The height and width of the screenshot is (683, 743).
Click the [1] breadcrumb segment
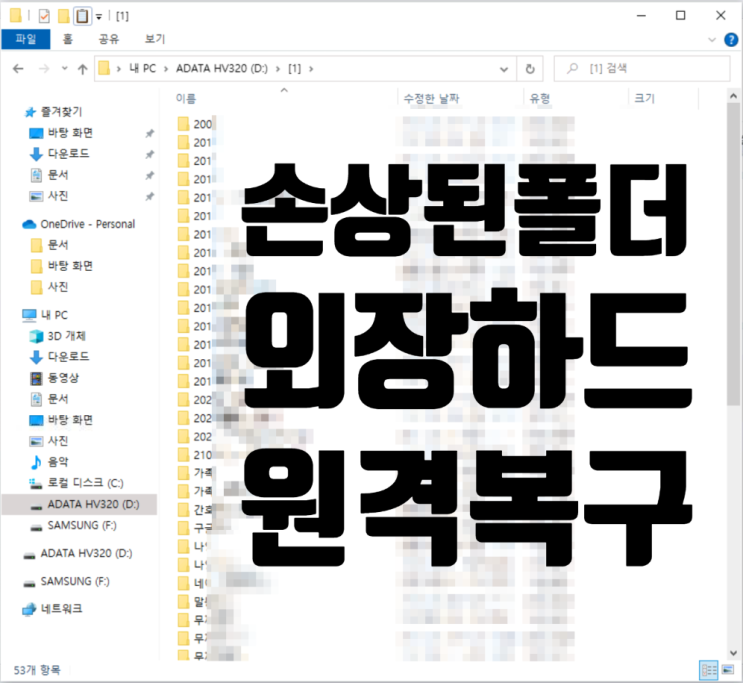coord(294,69)
